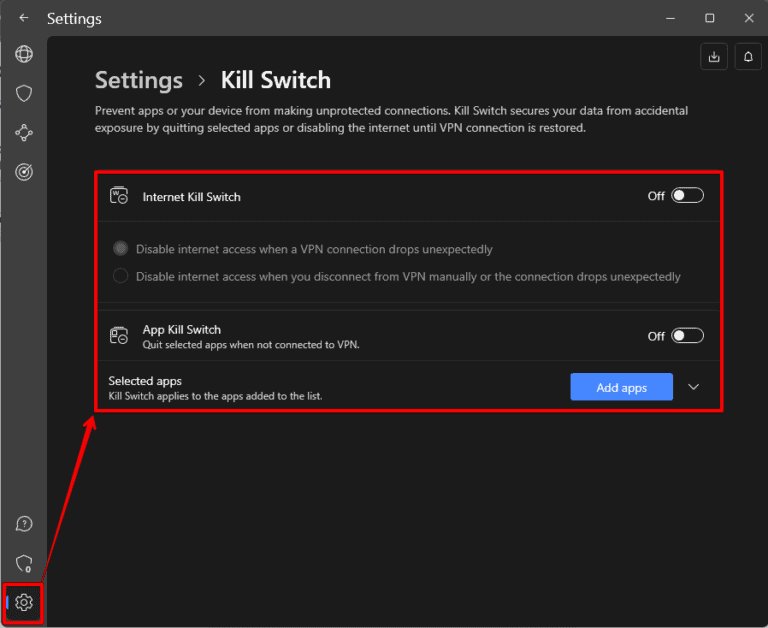Click the Internet Kill Switch row icon
Screen dimensions: 768x628
click(118, 197)
